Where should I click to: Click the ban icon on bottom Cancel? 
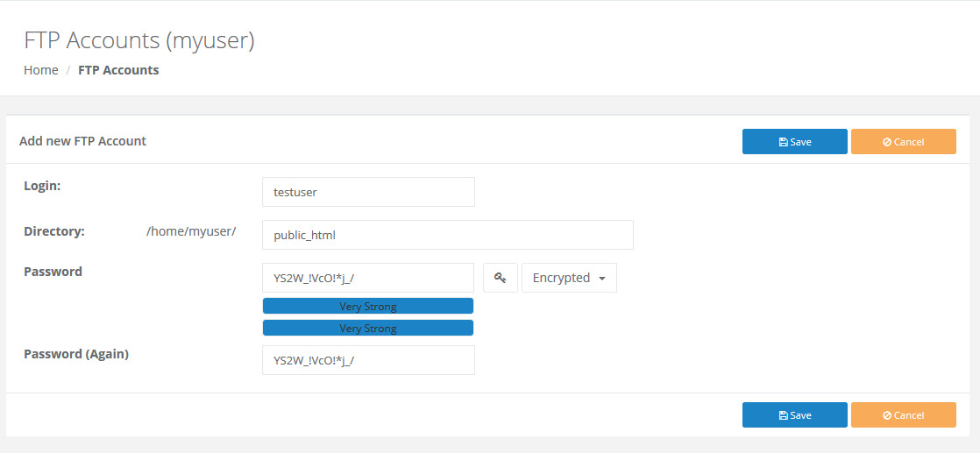(x=887, y=415)
